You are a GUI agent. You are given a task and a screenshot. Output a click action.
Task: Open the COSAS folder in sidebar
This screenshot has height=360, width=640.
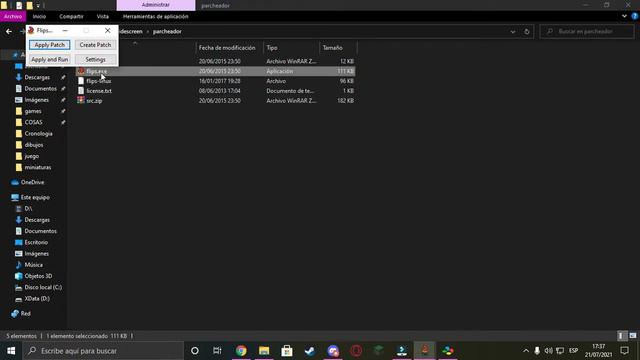[33, 122]
